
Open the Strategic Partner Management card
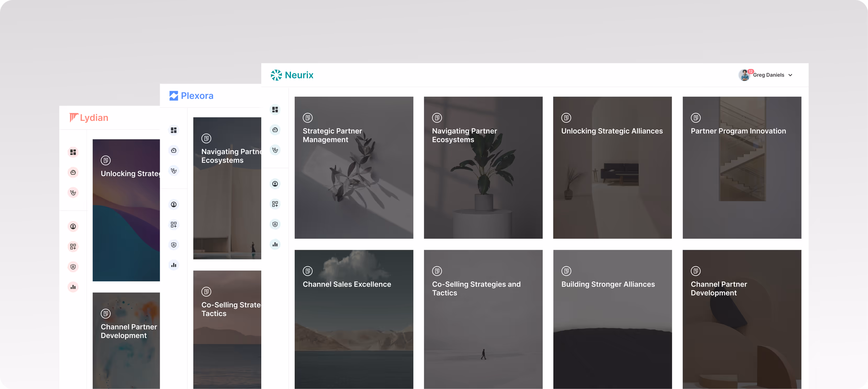click(x=354, y=167)
